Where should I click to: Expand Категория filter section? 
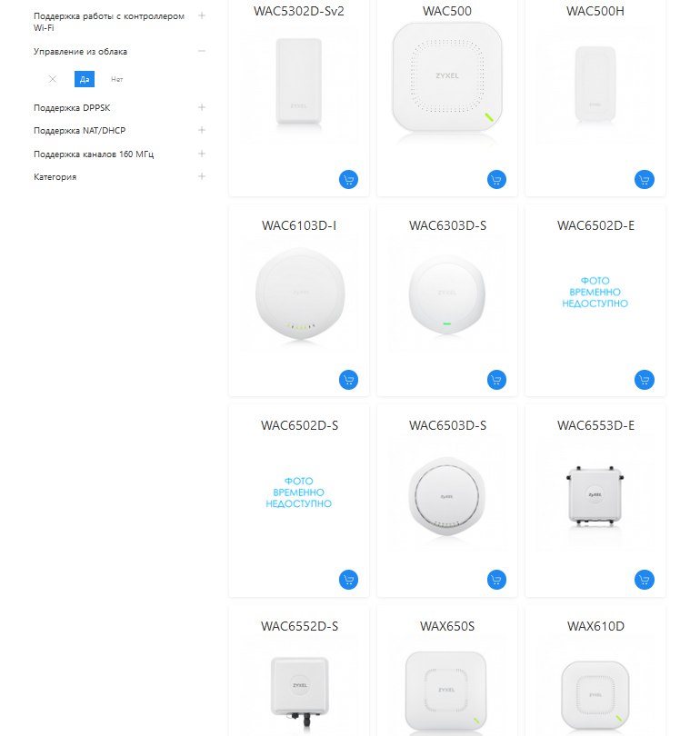tap(202, 176)
